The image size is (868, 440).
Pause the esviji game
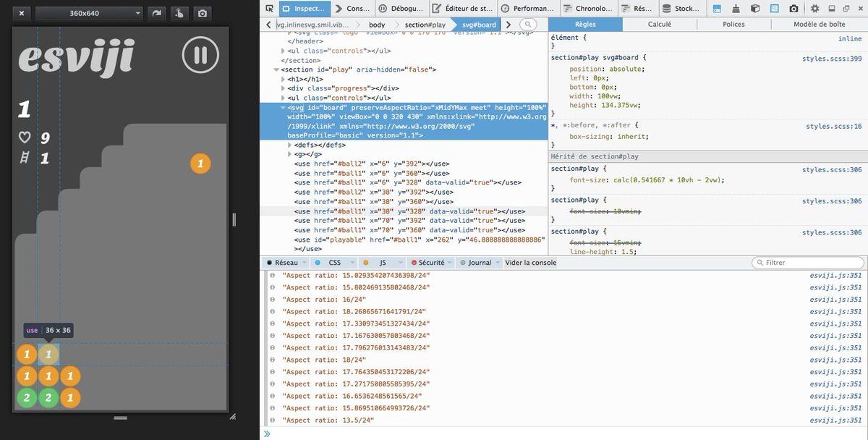pos(200,55)
